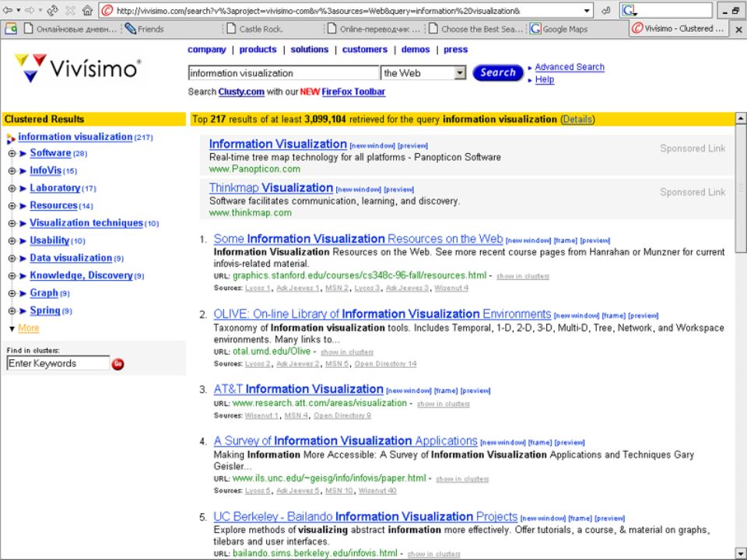
Task: Open the demos menu link
Action: [416, 50]
